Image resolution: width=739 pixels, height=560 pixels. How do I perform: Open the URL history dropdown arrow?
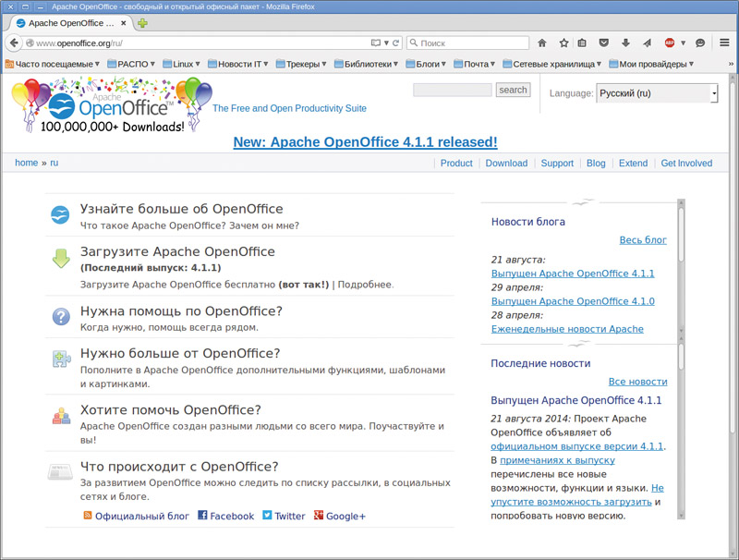coord(386,43)
